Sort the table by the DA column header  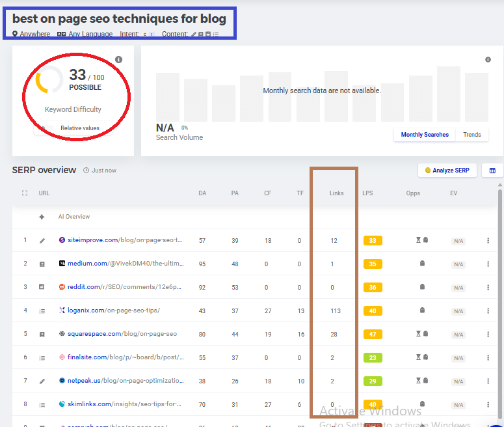(x=202, y=193)
